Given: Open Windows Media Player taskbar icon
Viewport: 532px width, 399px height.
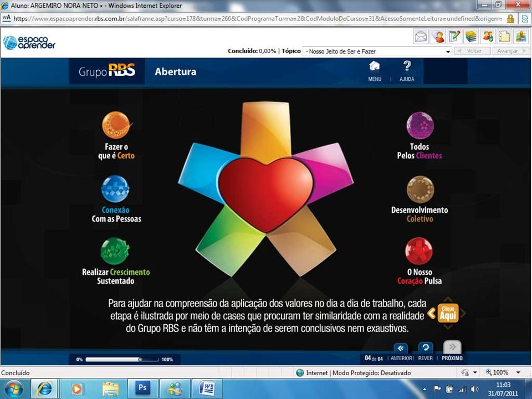Looking at the screenshot, I should coord(76,389).
